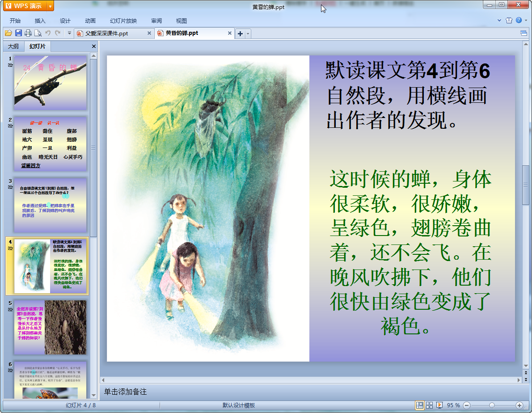
Task: Zoom out with the minus button
Action: click(x=467, y=405)
